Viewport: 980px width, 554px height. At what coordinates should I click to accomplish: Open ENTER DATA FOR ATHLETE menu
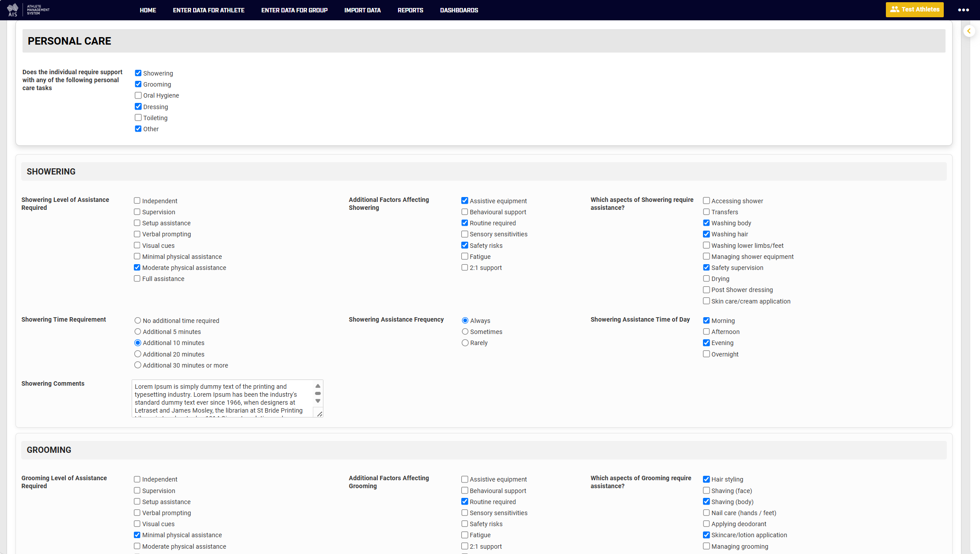(209, 10)
